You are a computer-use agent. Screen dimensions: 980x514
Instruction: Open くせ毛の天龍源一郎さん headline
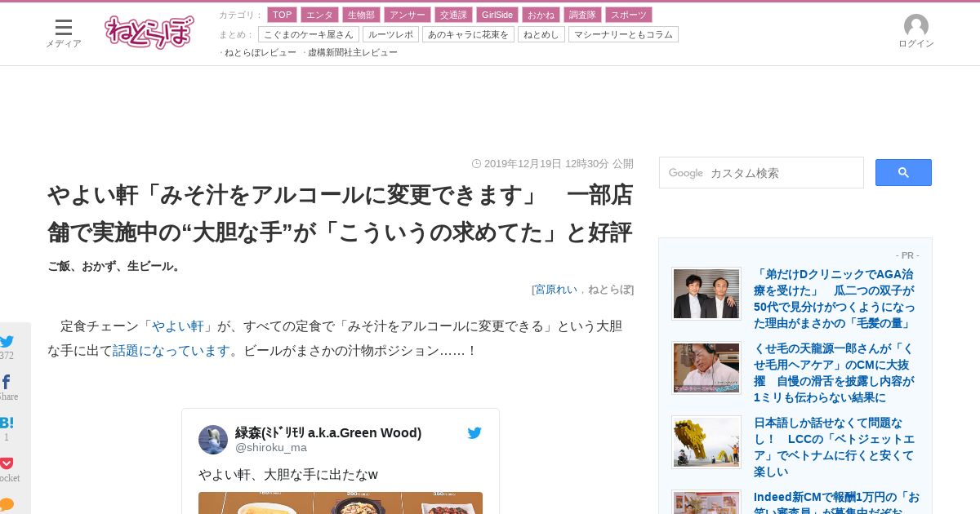point(835,373)
